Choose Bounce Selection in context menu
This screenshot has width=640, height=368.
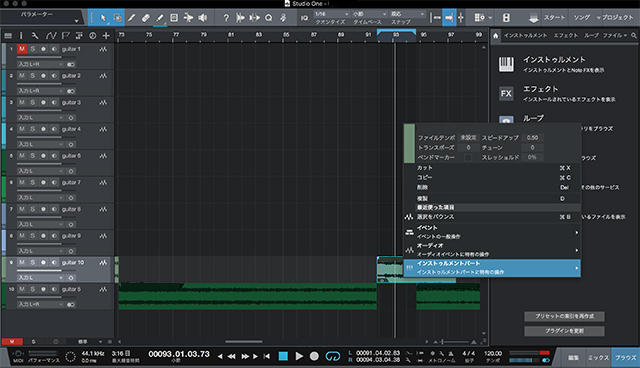click(492, 217)
